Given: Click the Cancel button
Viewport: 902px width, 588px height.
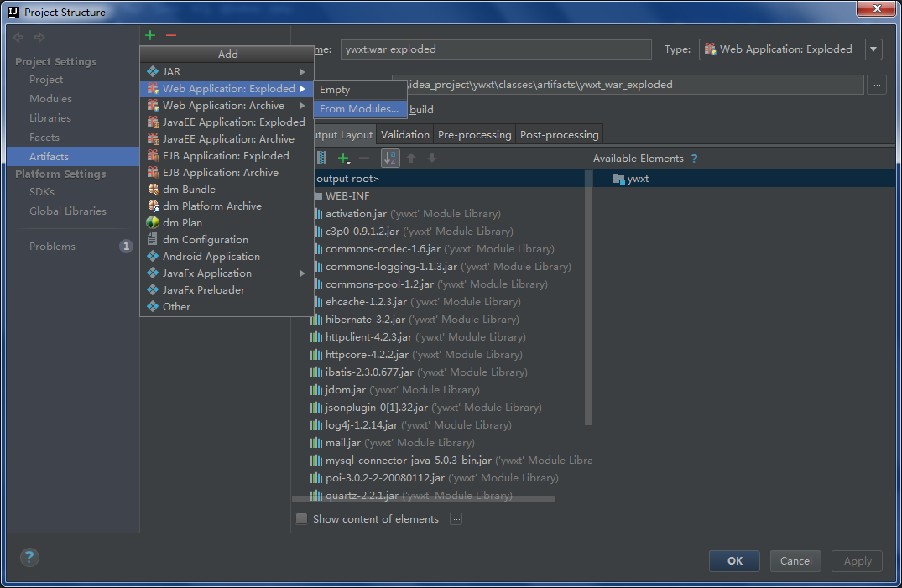Looking at the screenshot, I should point(795,561).
